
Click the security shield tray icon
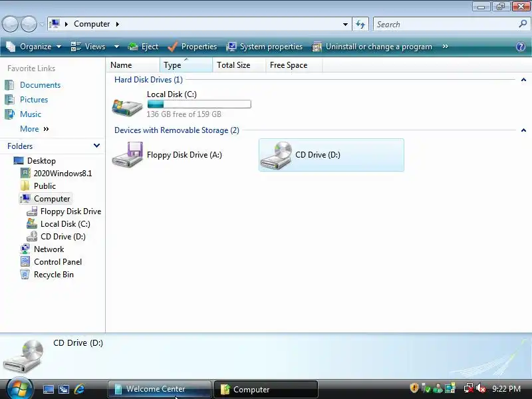(414, 388)
